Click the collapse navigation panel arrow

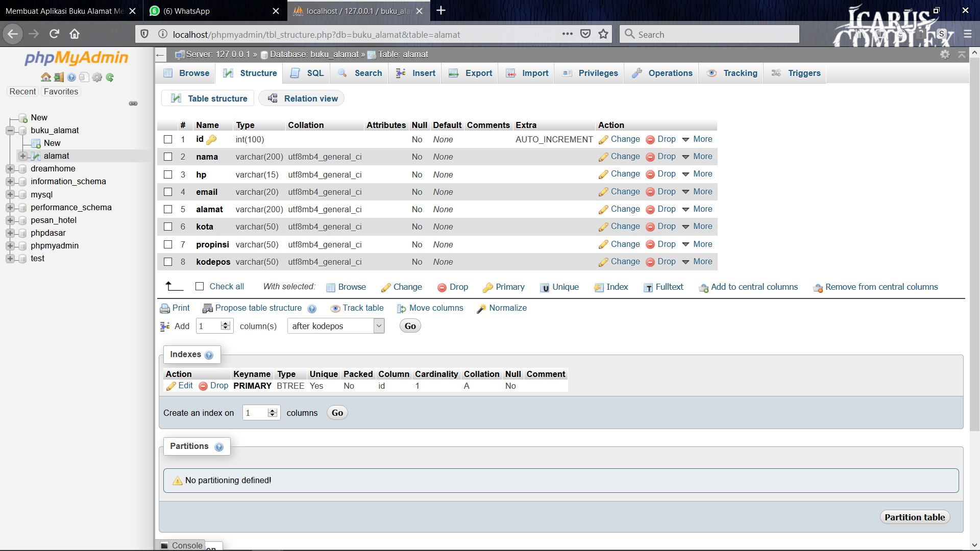tap(160, 55)
